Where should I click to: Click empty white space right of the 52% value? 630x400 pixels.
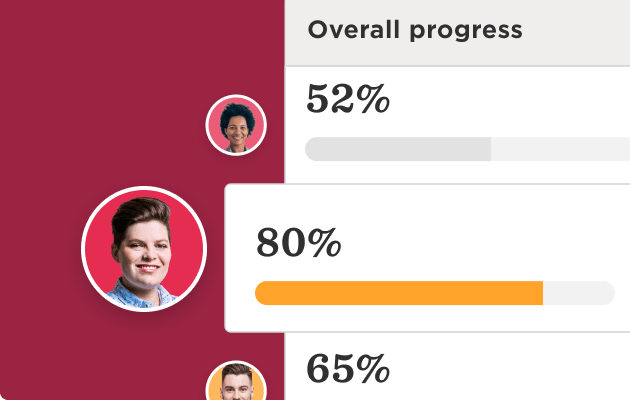click(x=500, y=99)
